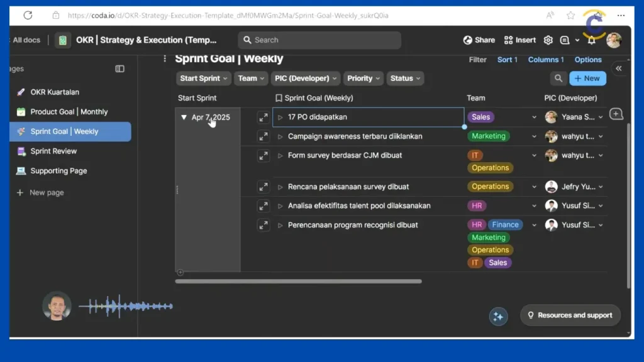Screen dimensions: 644x362
Task: Toggle the pages sidebar panel icon
Action: (119, 69)
